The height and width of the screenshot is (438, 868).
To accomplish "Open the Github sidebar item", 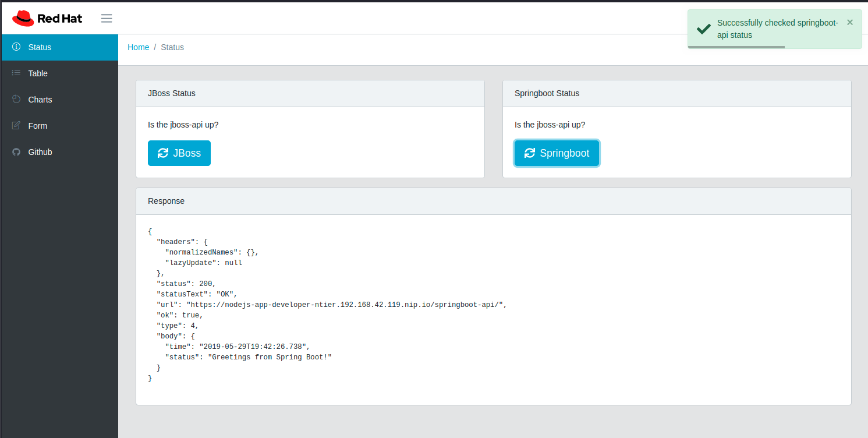I will 60,152.
